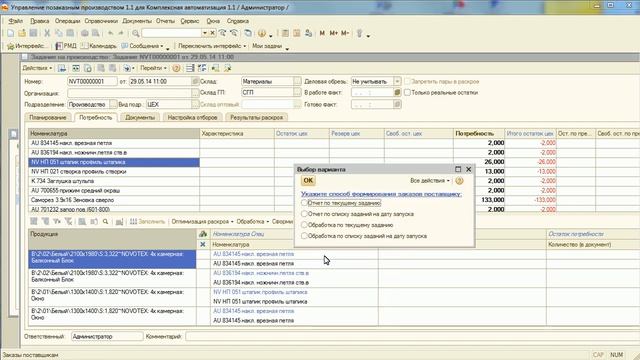Click the Save diskette icon in main toolbar
The image size is (640, 360).
point(33,33)
